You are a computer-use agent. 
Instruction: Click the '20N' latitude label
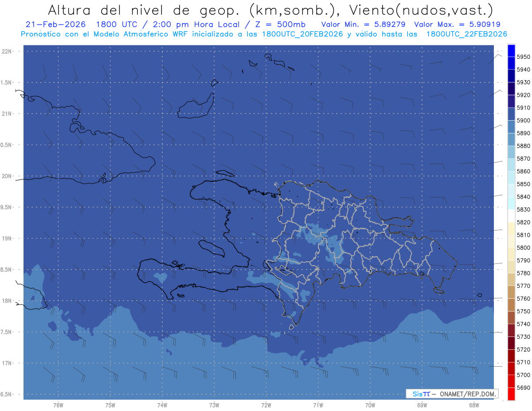[8, 176]
